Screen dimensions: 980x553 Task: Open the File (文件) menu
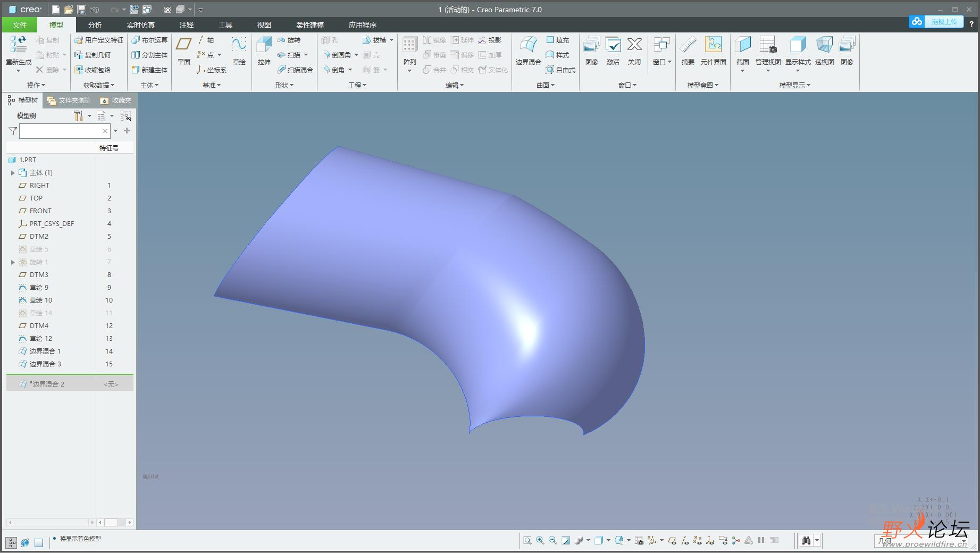click(x=20, y=25)
